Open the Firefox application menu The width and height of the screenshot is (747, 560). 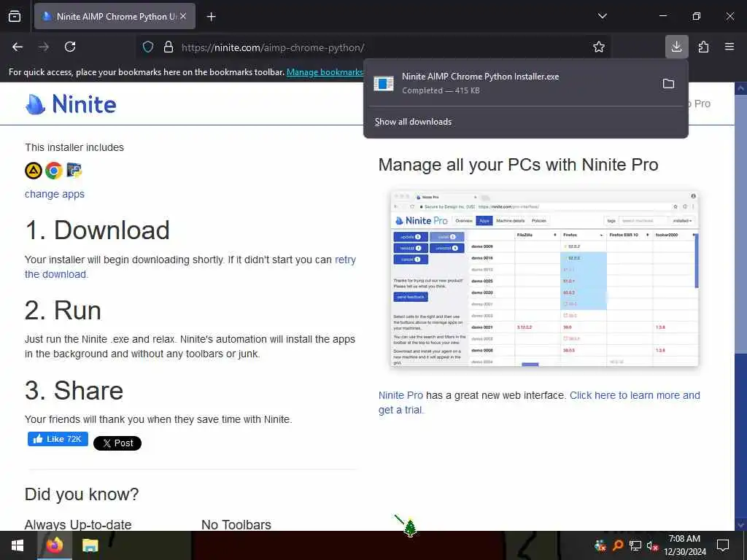[x=729, y=47]
